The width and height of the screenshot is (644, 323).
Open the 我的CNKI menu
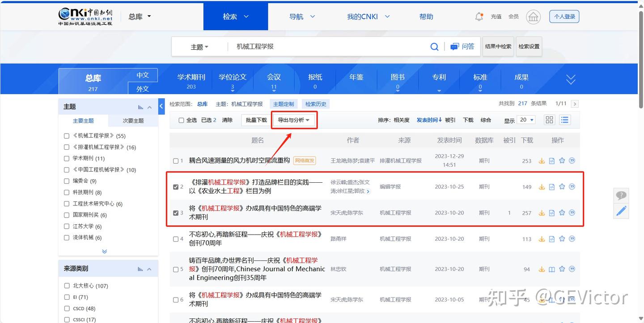(369, 17)
